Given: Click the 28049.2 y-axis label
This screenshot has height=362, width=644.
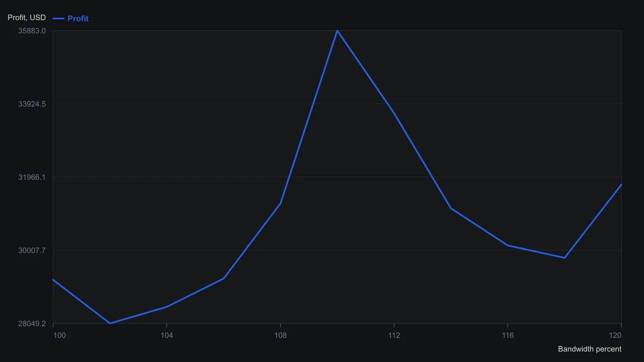Looking at the screenshot, I should tap(32, 324).
